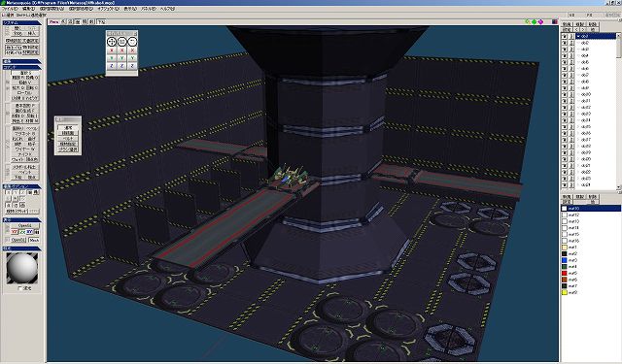
Task: Expand obj2 fold arrow in object list
Action: [578, 43]
